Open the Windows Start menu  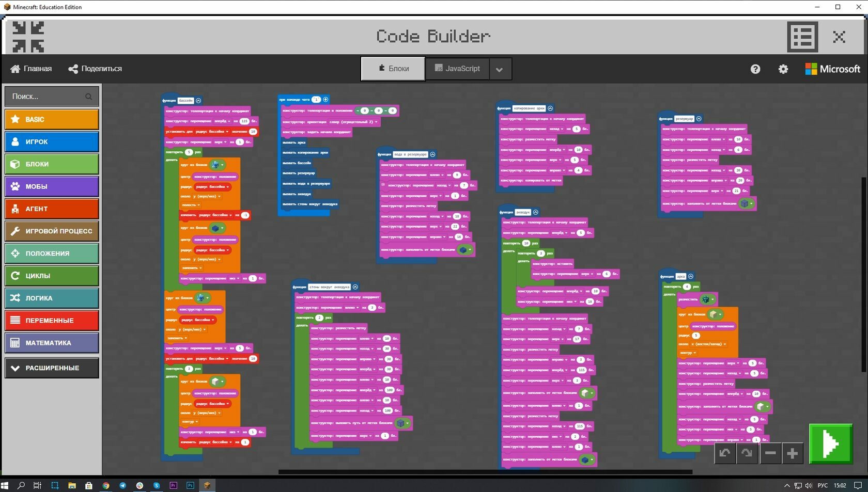[x=5, y=485]
